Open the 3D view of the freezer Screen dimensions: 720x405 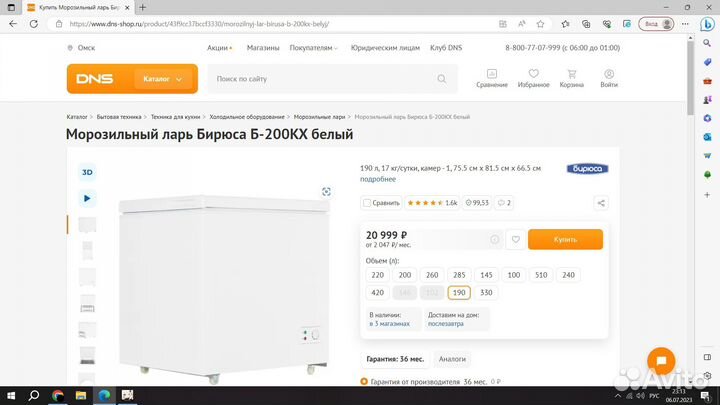pos(87,172)
